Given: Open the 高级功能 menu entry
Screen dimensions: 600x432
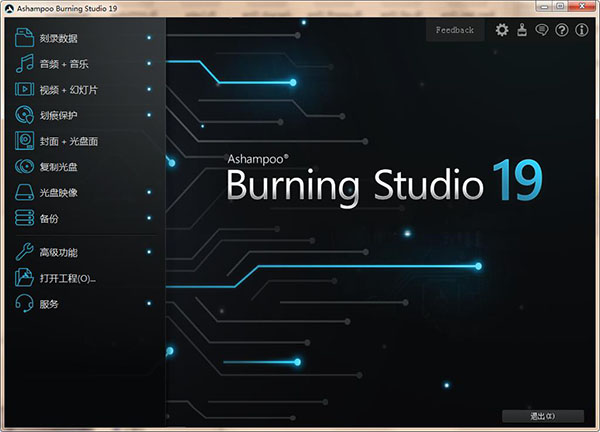Looking at the screenshot, I should pos(85,252).
